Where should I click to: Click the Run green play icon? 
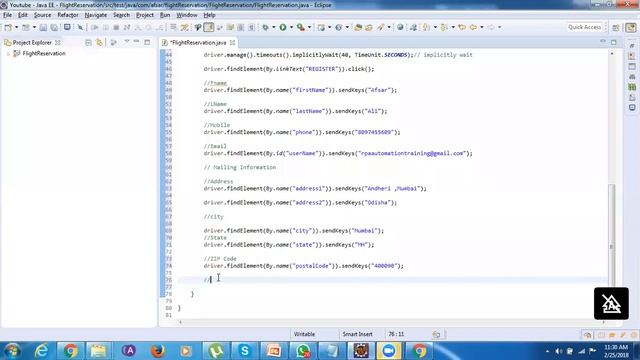click(282, 27)
